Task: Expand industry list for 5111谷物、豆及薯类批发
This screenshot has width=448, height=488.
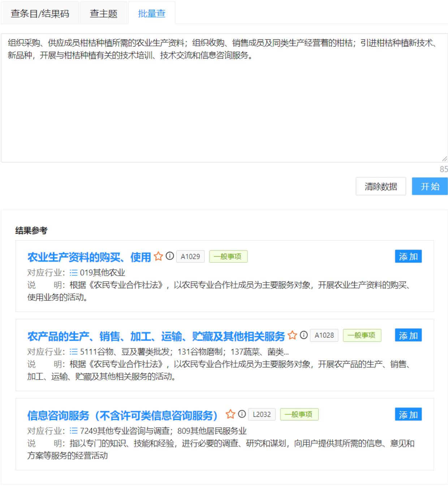Action: 74,352
